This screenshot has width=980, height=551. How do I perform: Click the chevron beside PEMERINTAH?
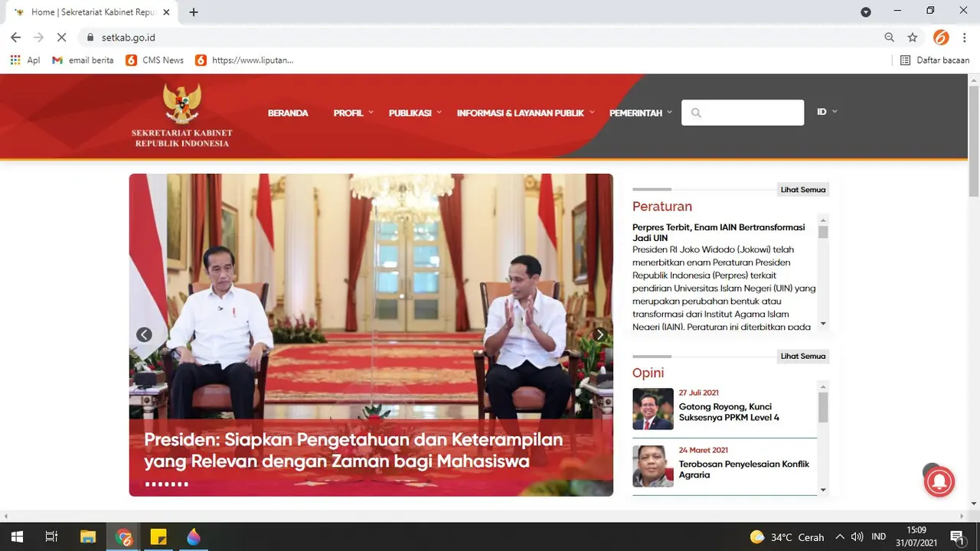click(669, 112)
